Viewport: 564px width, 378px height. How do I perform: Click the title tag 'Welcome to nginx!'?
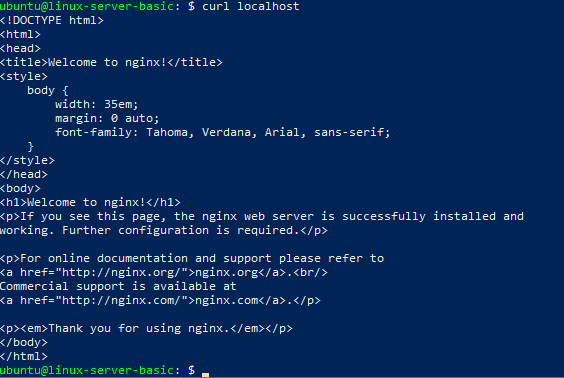tap(108, 63)
